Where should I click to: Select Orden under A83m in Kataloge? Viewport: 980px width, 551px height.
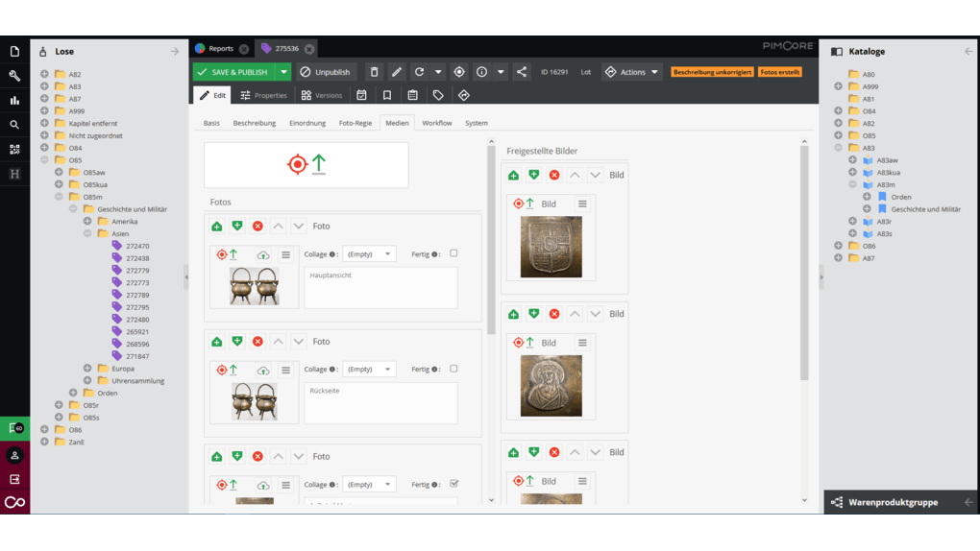[900, 197]
